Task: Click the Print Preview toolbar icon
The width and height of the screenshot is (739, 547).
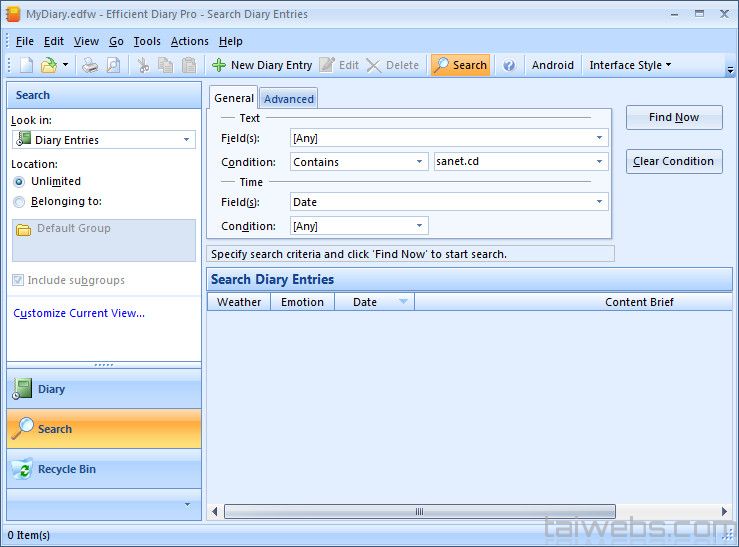Action: click(x=113, y=65)
